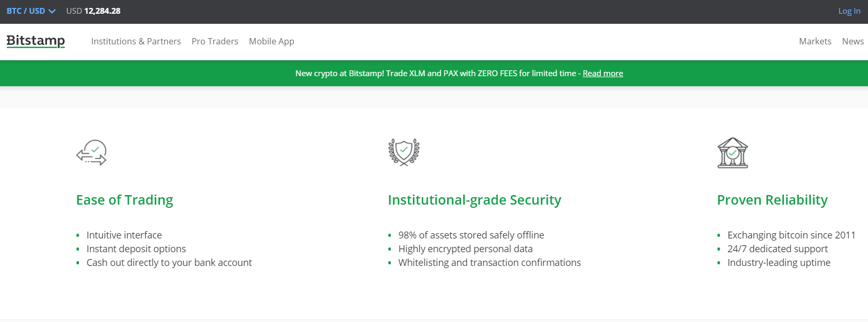Follow the Read more link in banner
868x322 pixels.
click(x=602, y=73)
